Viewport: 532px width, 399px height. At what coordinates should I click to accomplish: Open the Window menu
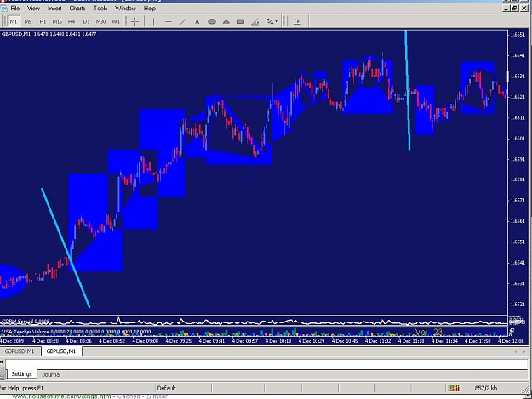tap(125, 9)
